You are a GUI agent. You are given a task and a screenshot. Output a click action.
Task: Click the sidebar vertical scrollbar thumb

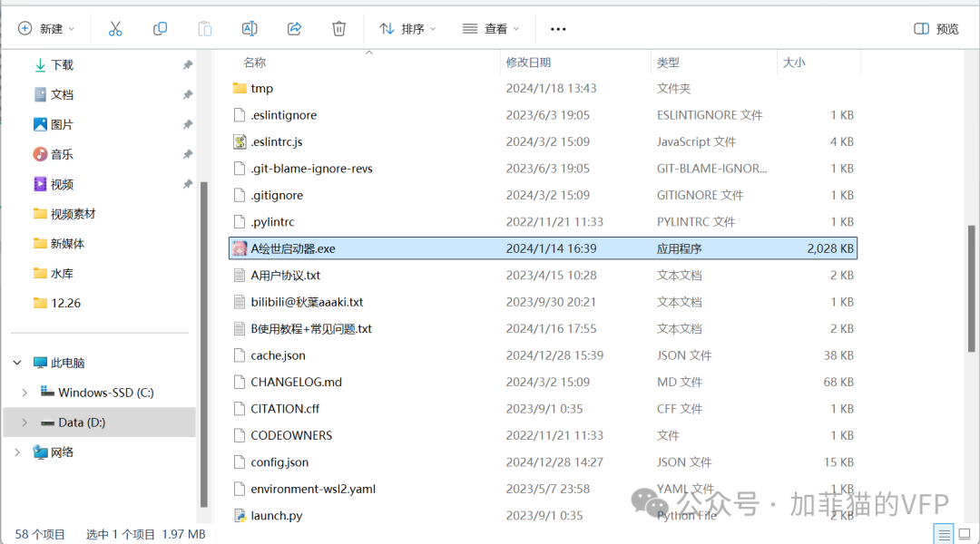(203, 345)
